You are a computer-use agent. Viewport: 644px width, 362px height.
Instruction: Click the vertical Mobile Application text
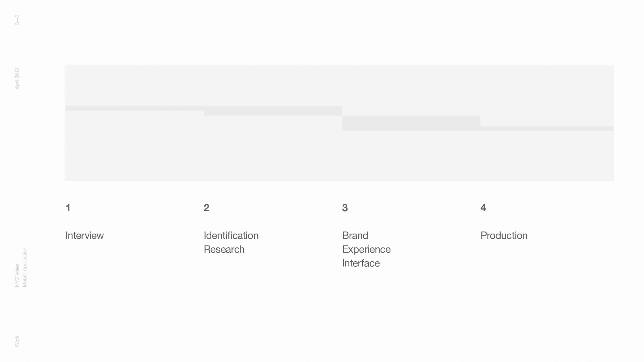[25, 267]
